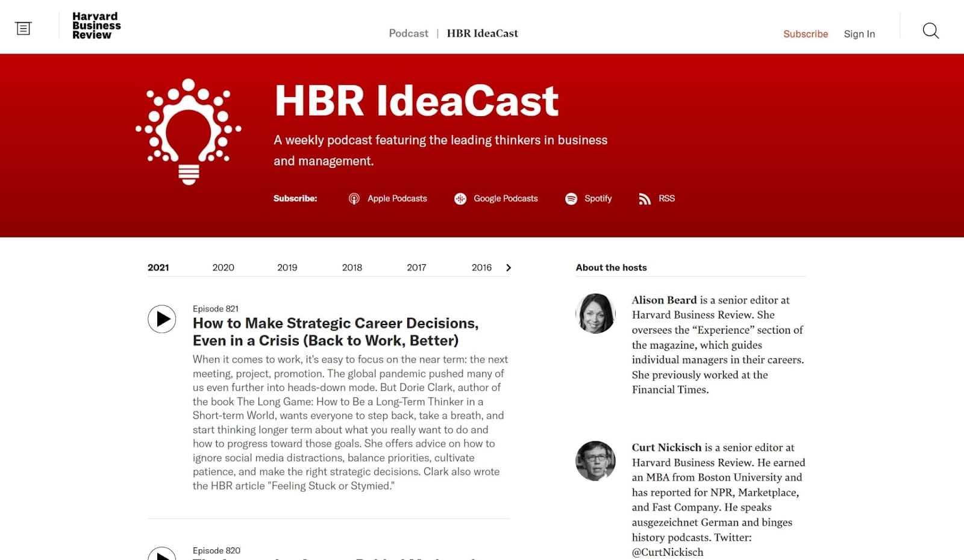
Task: Subscribe via the Apple Podcasts icon
Action: point(355,198)
